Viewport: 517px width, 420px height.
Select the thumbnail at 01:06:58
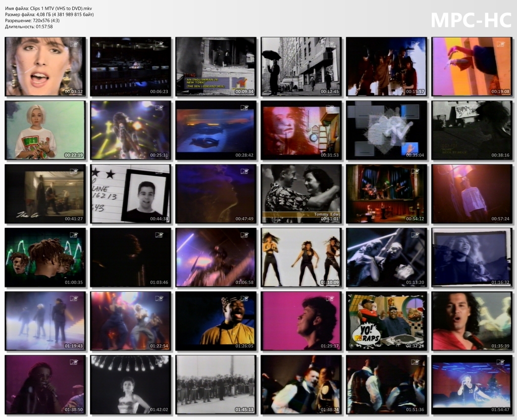click(x=216, y=257)
